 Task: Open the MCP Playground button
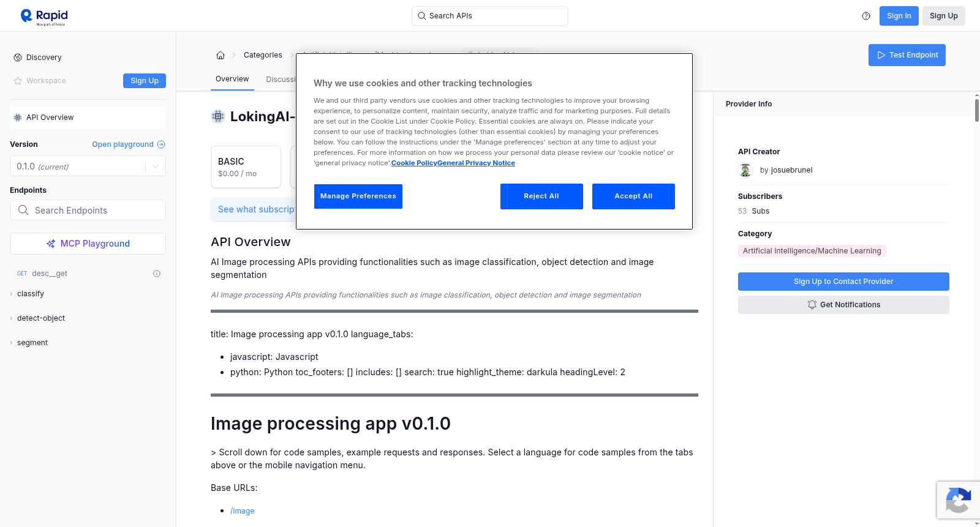(88, 244)
